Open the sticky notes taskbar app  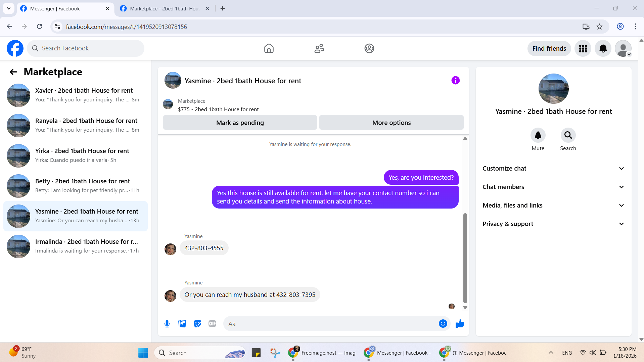coord(256,353)
